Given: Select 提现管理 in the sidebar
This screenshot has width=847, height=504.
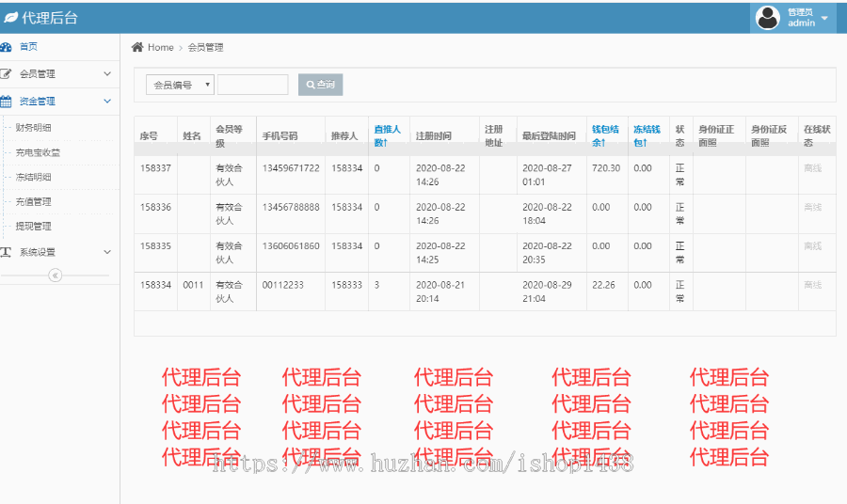Looking at the screenshot, I should (34, 226).
